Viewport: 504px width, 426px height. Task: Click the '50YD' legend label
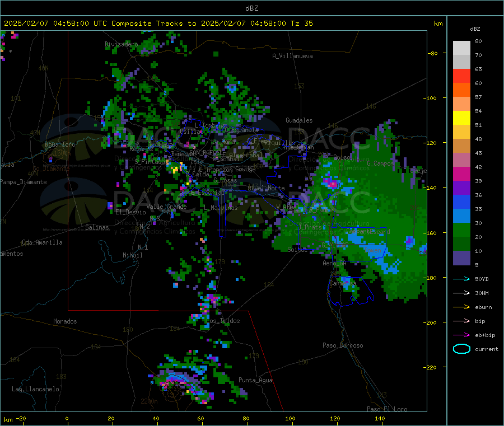[482, 279]
